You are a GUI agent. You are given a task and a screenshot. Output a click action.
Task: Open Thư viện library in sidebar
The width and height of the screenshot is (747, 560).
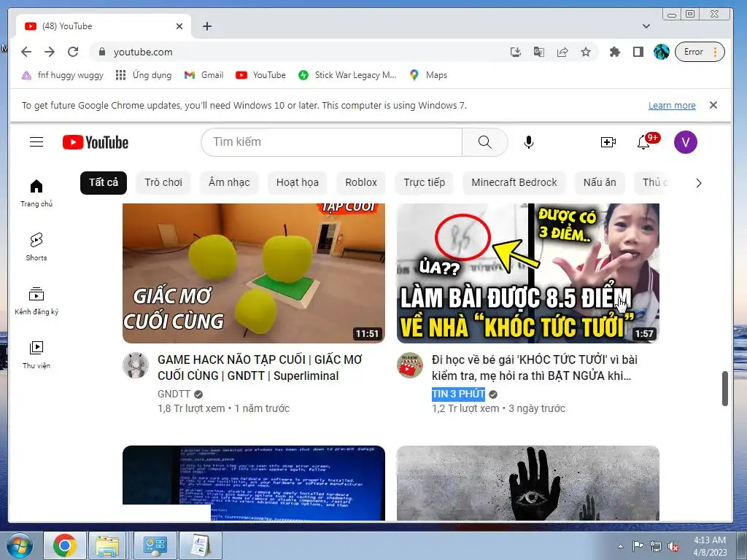(36, 355)
